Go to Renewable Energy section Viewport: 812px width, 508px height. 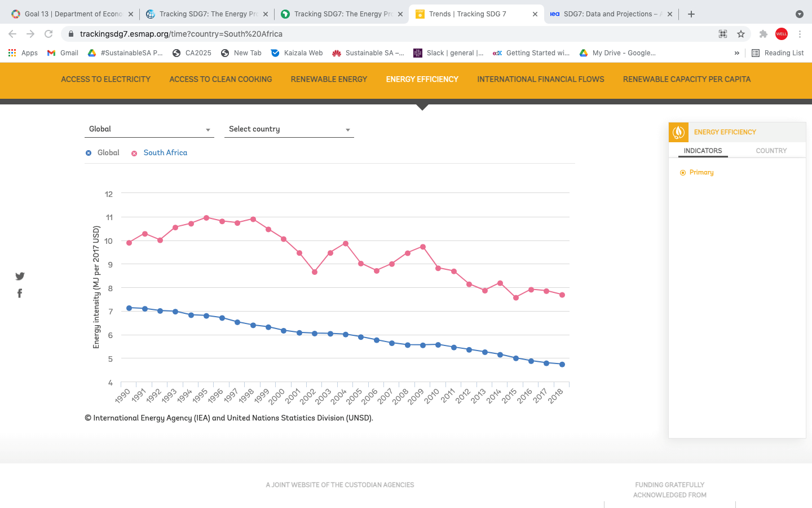tap(329, 80)
